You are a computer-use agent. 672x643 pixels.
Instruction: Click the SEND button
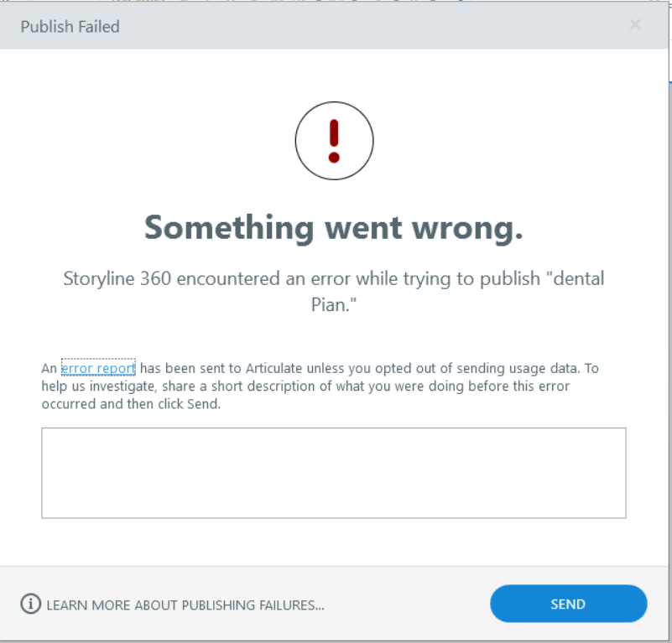coord(568,604)
